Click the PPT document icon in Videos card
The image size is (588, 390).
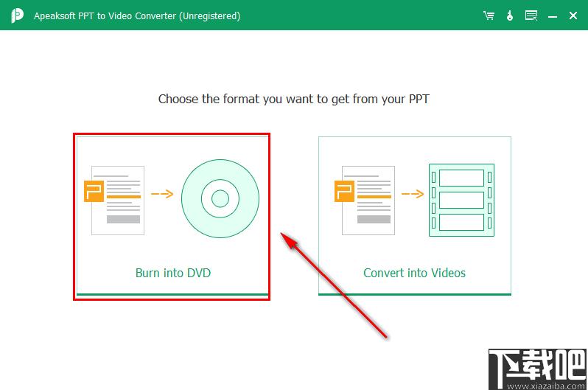pyautogui.click(x=365, y=201)
